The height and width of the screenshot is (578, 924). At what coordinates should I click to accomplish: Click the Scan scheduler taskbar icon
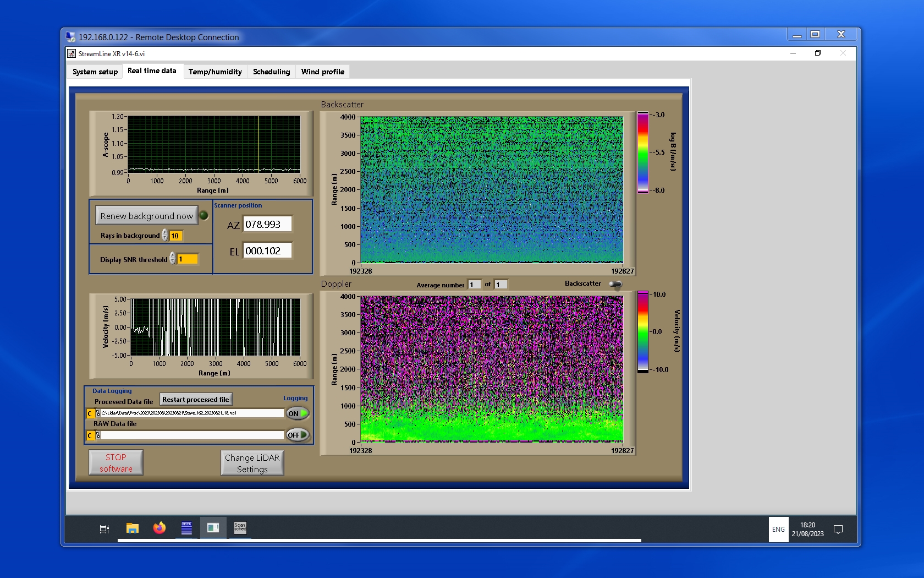(x=240, y=528)
